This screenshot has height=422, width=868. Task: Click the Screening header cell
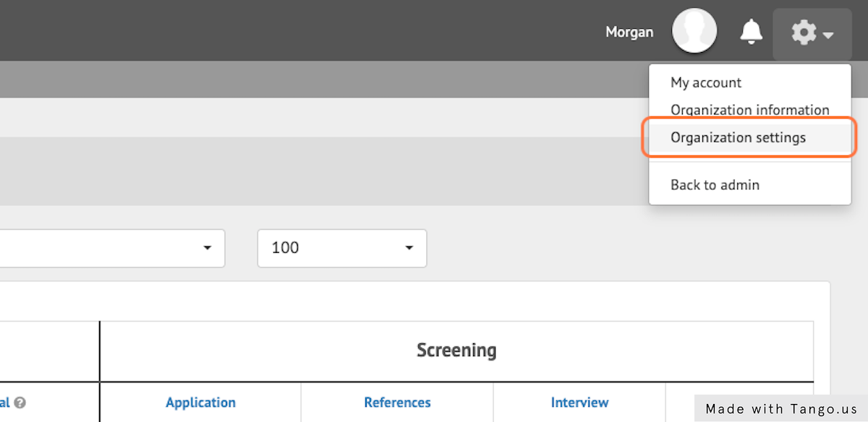[x=456, y=350]
